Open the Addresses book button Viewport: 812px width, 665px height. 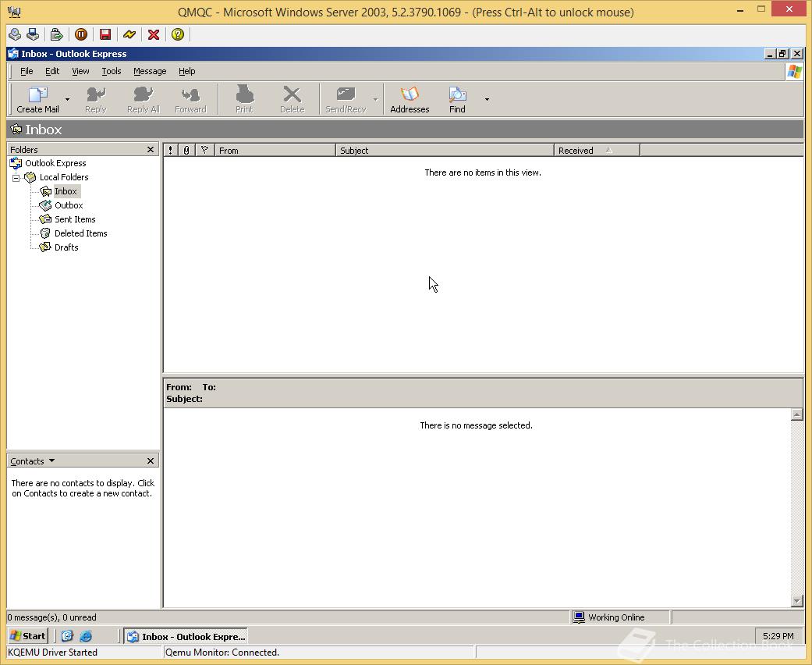click(410, 100)
